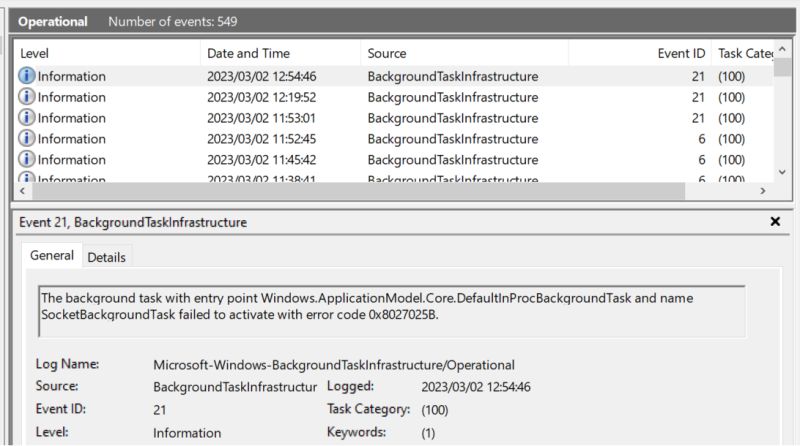The image size is (800, 446).
Task: Click info icon of 11:53:01 event row
Action: (x=27, y=118)
